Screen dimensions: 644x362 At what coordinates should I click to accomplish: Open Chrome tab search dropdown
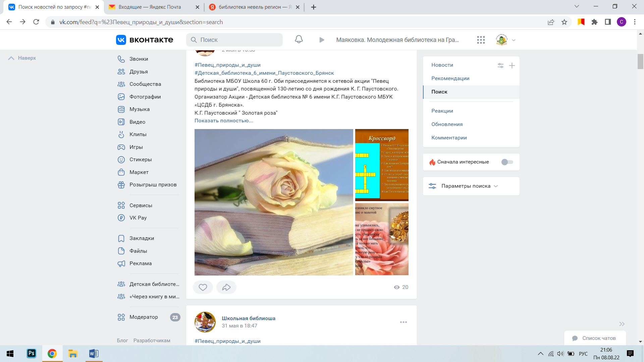point(577,6)
